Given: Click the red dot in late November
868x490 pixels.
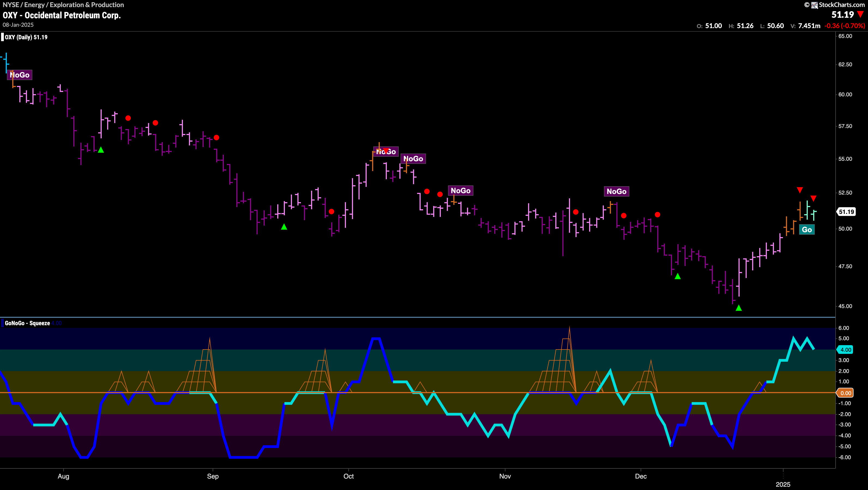Looking at the screenshot, I should 624,216.
